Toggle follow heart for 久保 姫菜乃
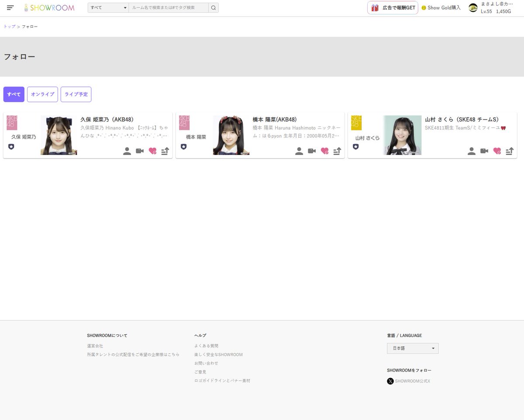Screen dimensions: 524x420 pos(152,151)
